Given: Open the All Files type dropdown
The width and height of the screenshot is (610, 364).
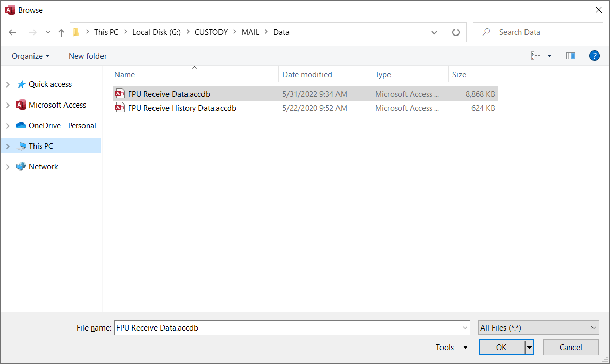Looking at the screenshot, I should pos(538,327).
